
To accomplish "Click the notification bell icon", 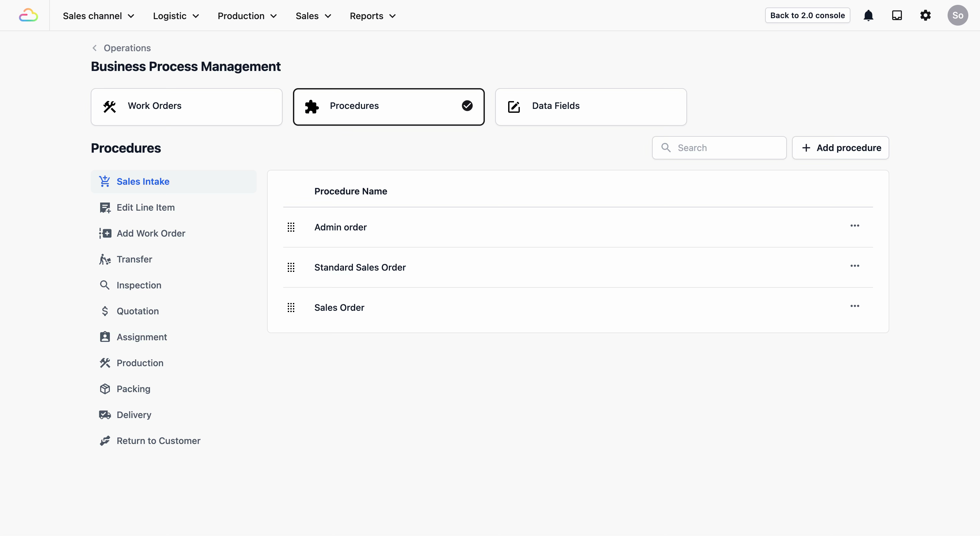I will click(x=868, y=16).
